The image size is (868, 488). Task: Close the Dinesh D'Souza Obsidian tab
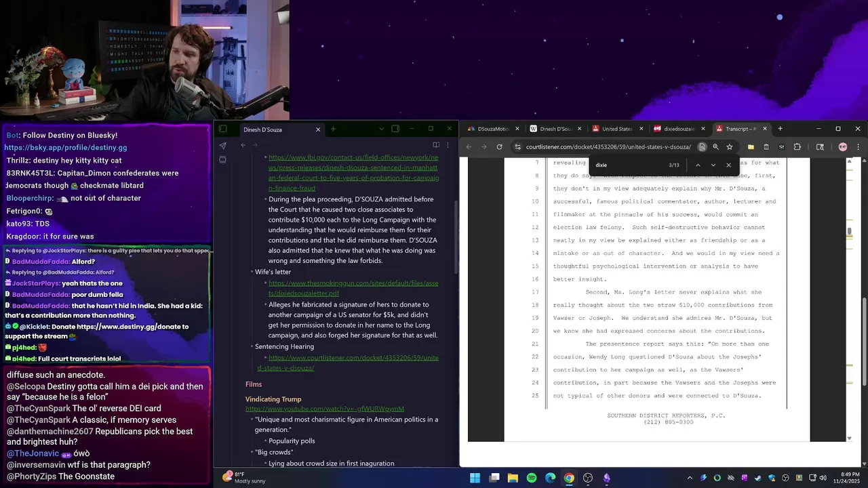tap(318, 129)
